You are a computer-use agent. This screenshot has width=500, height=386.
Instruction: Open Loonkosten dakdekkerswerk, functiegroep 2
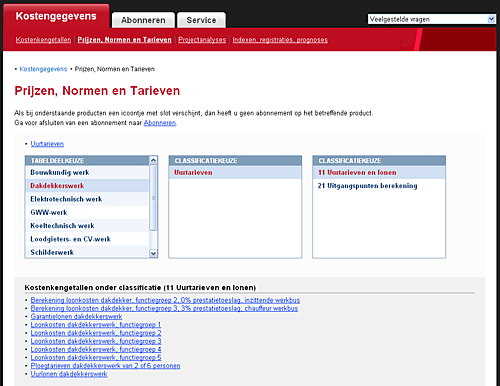[x=96, y=333]
